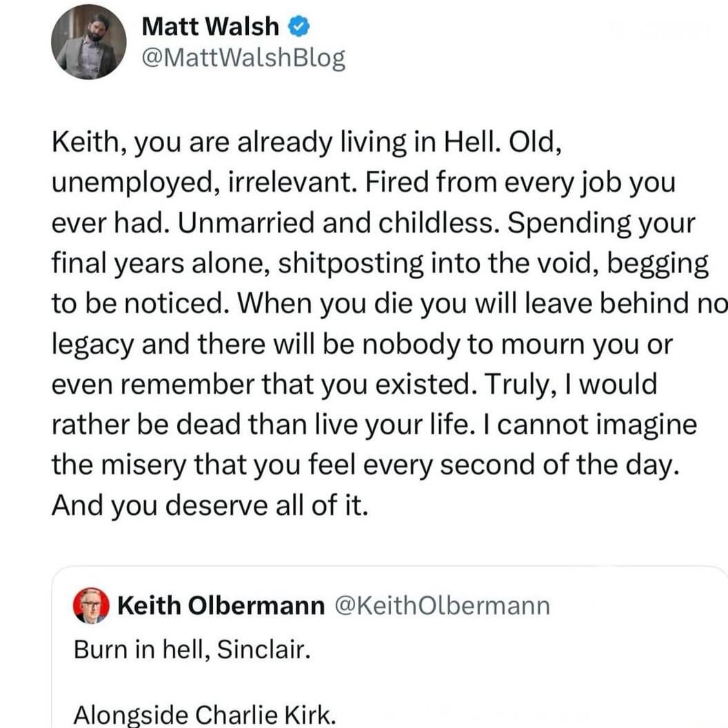Viewport: 728px width, 728px height.
Task: Click the word 'shitposting' in the tweet
Action: (350, 263)
